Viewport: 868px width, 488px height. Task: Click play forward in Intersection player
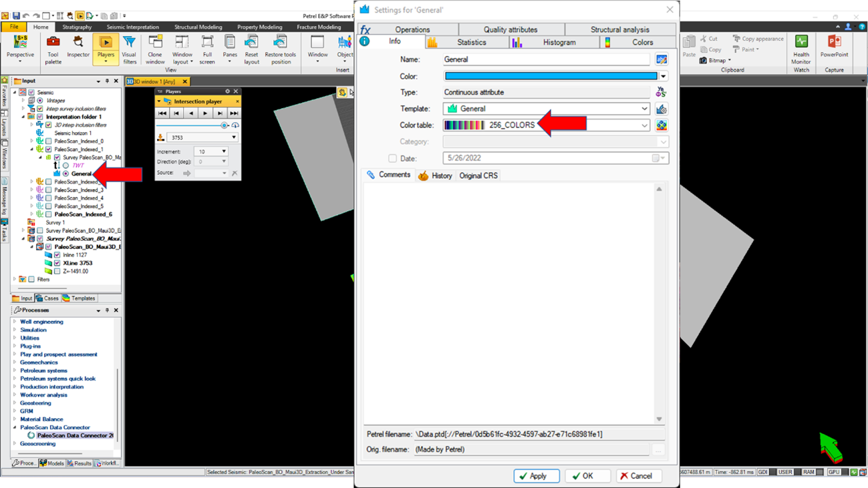tap(205, 113)
